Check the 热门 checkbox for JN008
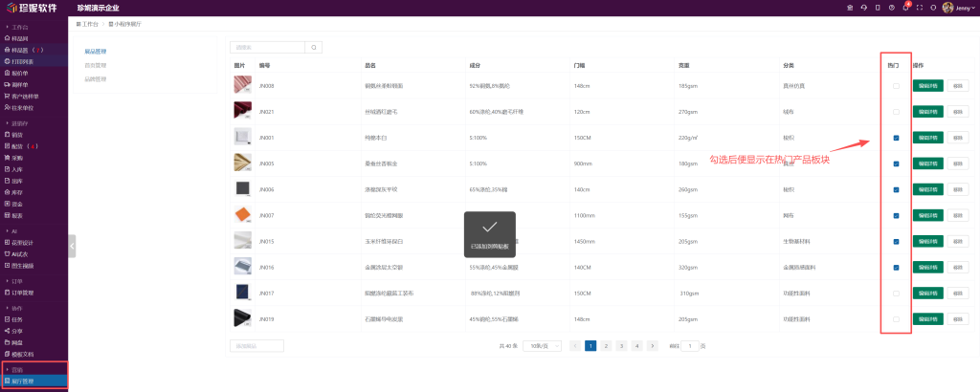Viewport: 980px width, 392px height. point(896,86)
